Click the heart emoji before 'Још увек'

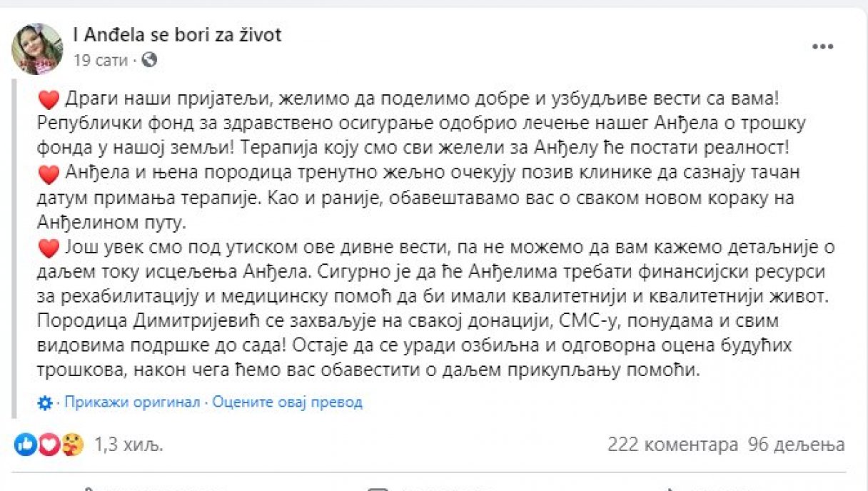(x=49, y=248)
